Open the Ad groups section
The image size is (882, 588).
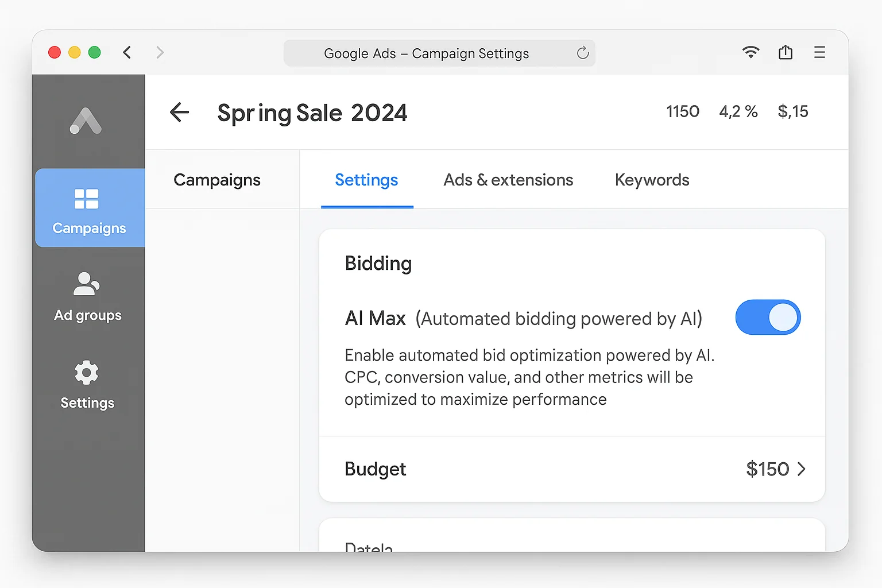[87, 295]
